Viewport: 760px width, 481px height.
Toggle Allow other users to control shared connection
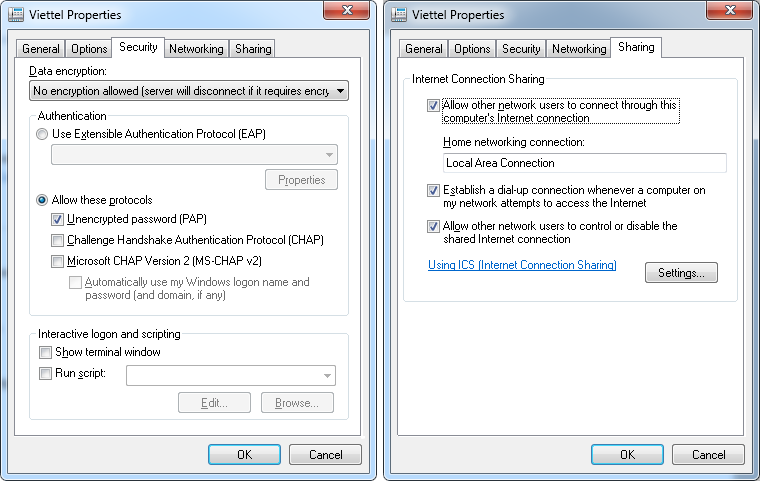click(x=433, y=226)
